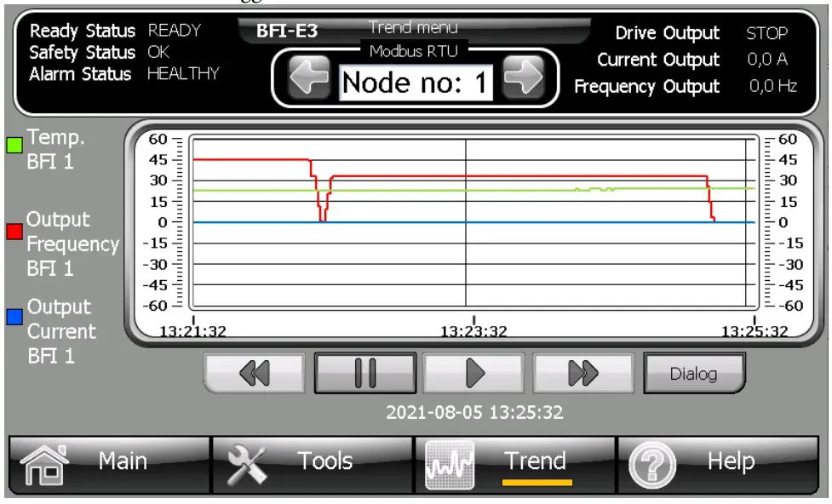
Task: Open the Help tab
Action: [718, 465]
